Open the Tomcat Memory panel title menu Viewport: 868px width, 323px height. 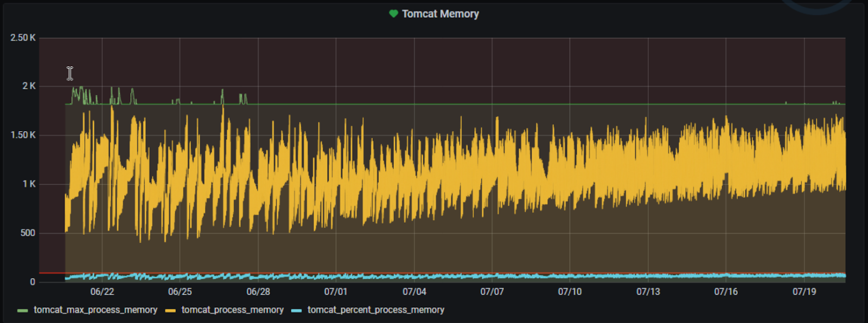click(440, 14)
